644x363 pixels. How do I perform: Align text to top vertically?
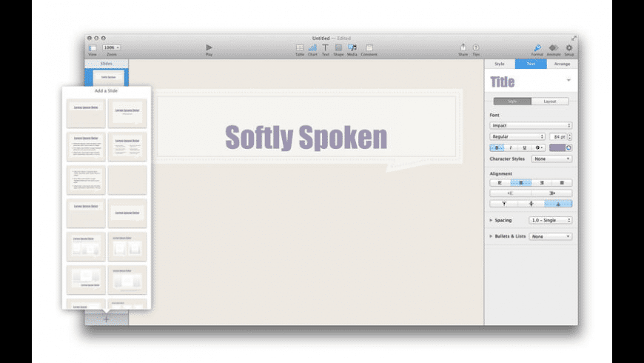pos(504,204)
